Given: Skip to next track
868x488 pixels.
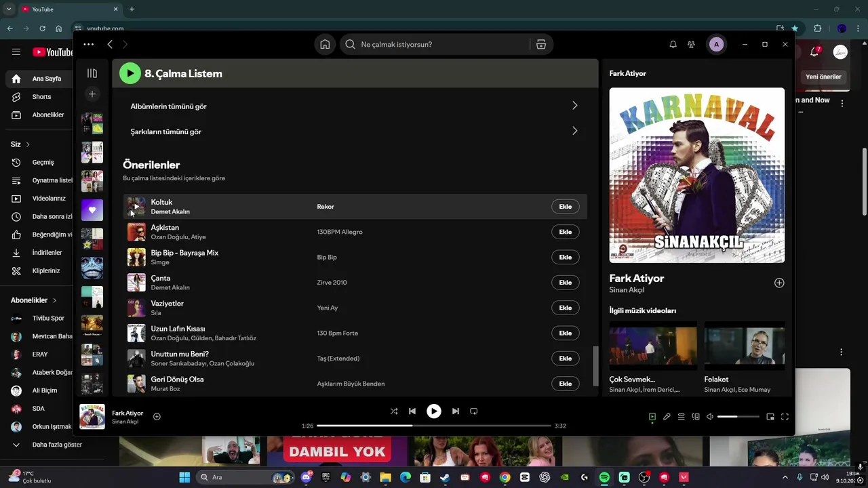Looking at the screenshot, I should tap(456, 411).
